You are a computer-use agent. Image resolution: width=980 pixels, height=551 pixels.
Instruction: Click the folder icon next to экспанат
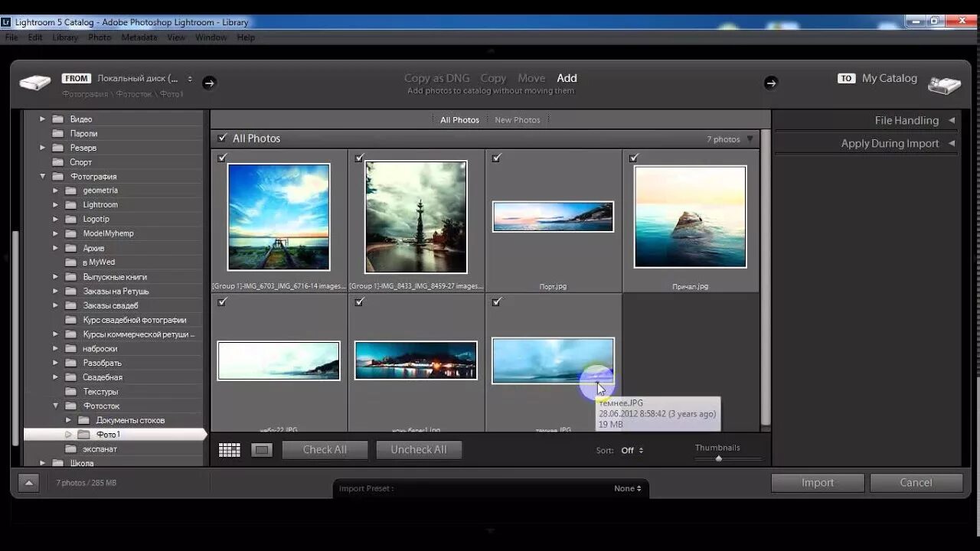click(70, 449)
